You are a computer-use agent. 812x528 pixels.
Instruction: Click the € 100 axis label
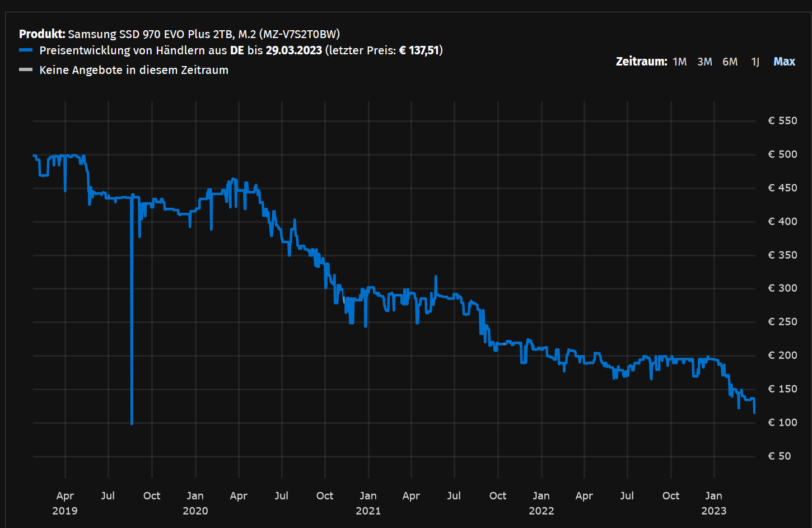[x=782, y=423]
